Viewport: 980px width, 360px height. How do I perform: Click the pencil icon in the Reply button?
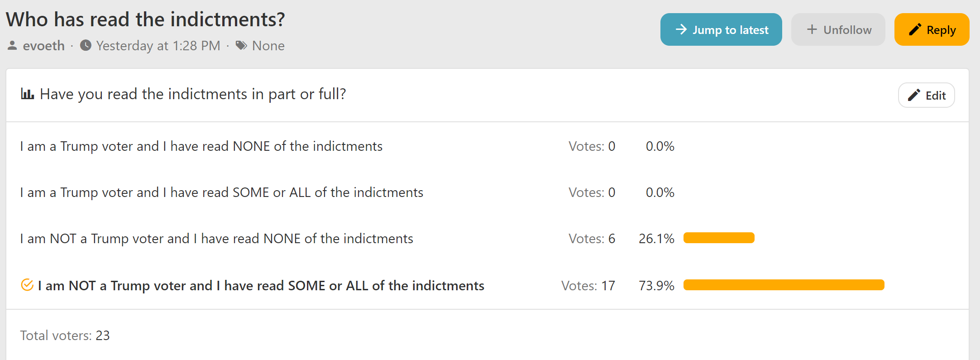point(915,30)
